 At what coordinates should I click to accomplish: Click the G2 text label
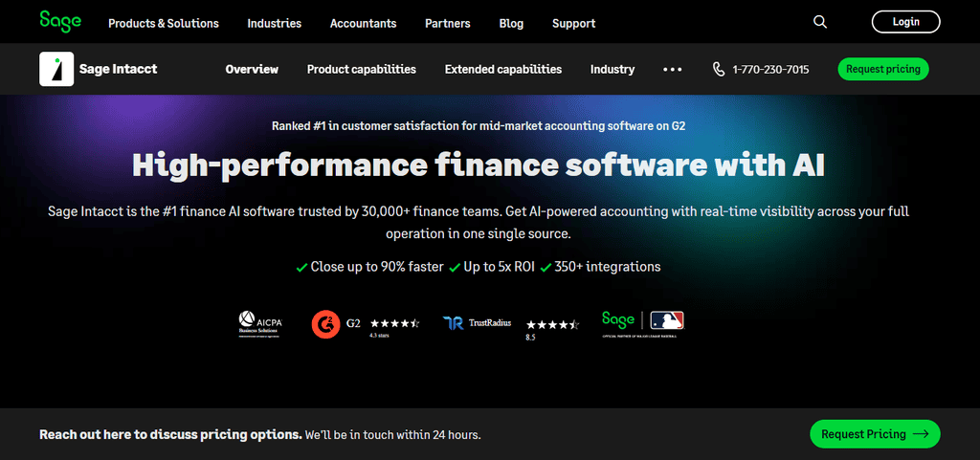click(x=354, y=323)
